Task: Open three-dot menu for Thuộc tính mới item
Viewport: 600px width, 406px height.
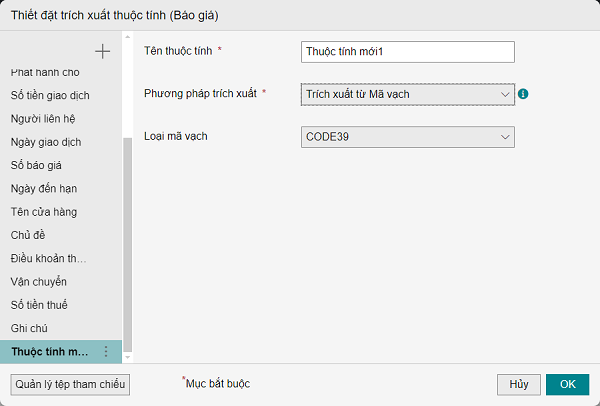Action: [106, 352]
